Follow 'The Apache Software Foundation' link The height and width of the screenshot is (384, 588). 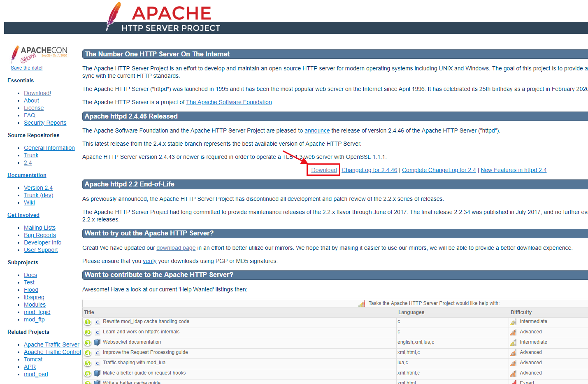229,102
